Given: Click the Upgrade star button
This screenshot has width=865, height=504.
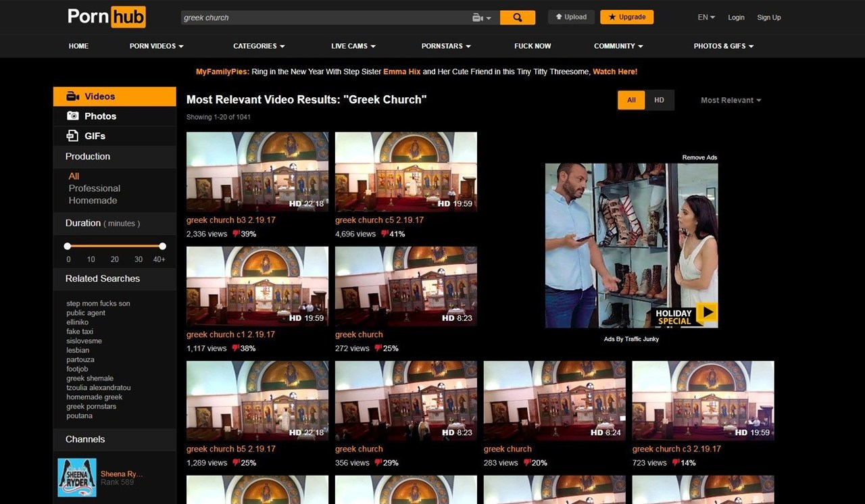Looking at the screenshot, I should pyautogui.click(x=626, y=17).
